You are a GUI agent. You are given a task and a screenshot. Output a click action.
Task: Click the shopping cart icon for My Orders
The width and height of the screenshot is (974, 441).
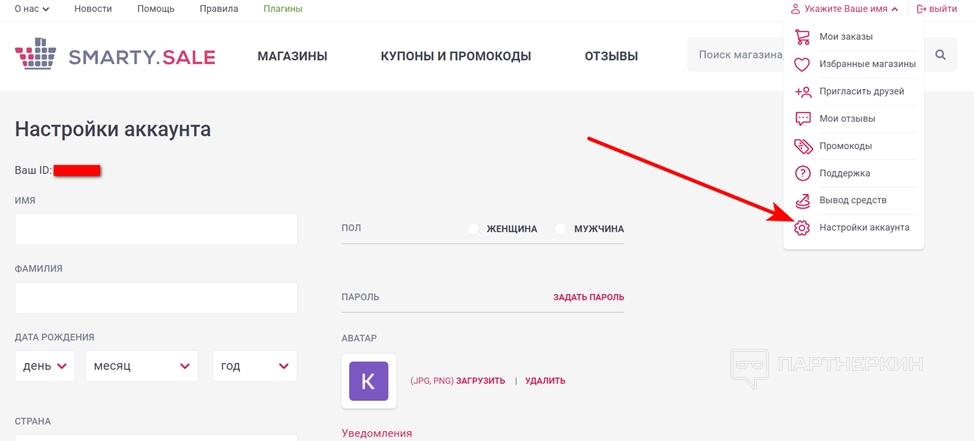pyautogui.click(x=802, y=37)
